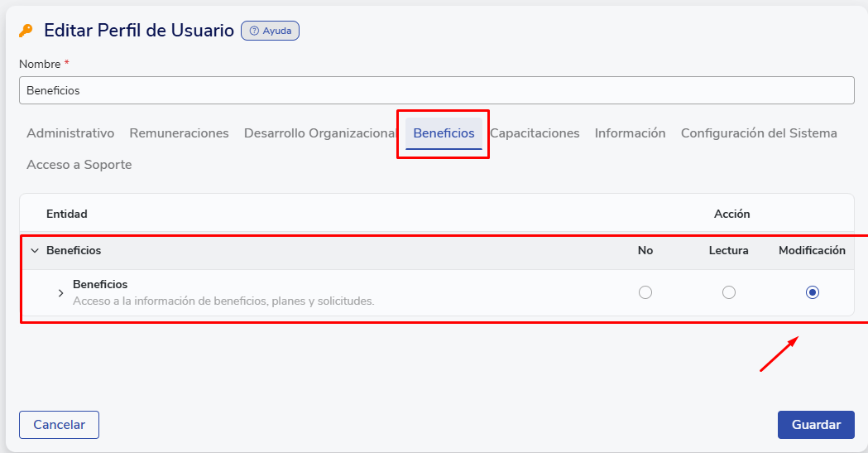Select the 'Lectura' radio for Beneficios
The image size is (868, 453).
728,292
